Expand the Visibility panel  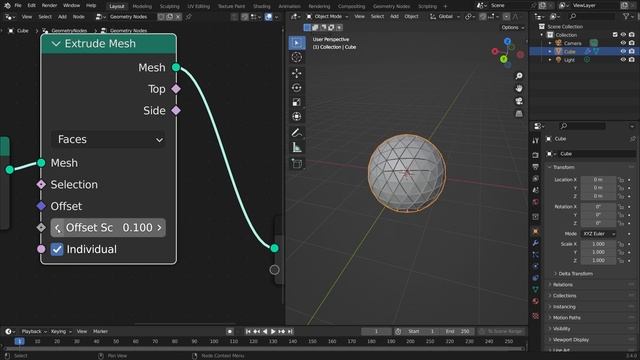coord(562,329)
